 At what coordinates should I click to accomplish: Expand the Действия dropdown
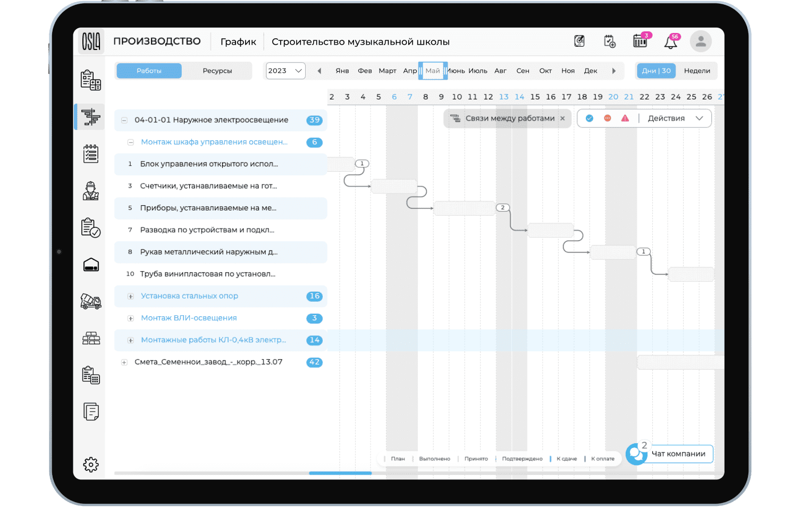click(x=675, y=119)
